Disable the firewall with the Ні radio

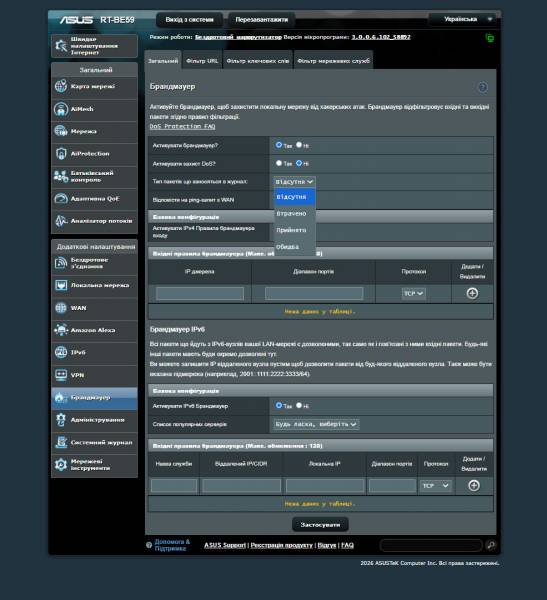pyautogui.click(x=299, y=145)
